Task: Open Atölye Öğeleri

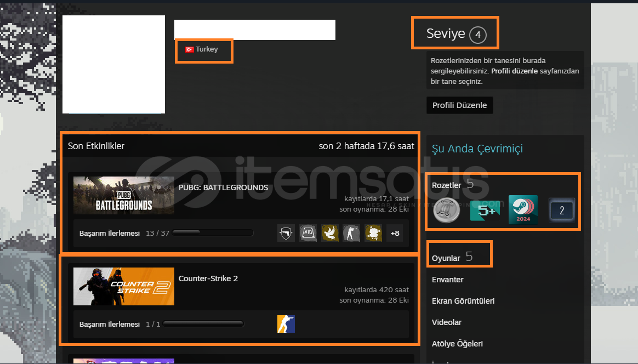Action: click(457, 344)
